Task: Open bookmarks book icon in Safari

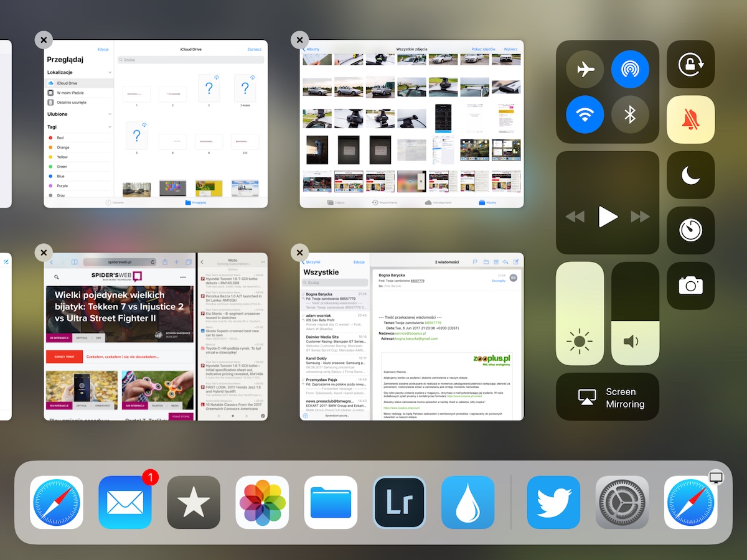Action: (x=74, y=262)
